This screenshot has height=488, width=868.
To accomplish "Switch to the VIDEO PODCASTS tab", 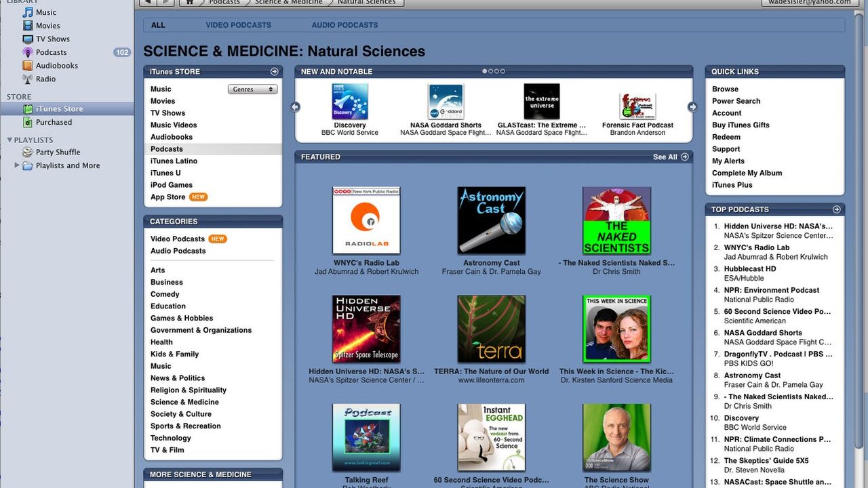I will 239,25.
